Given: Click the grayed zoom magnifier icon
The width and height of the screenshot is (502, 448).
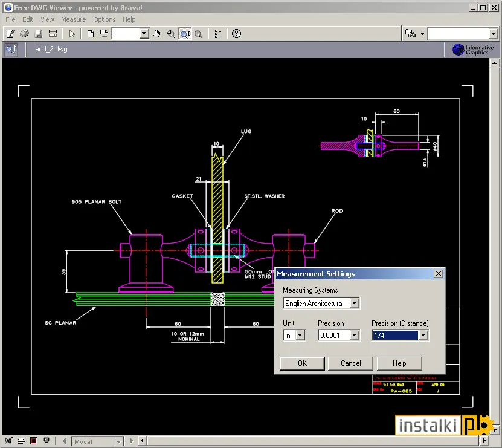Looking at the screenshot, I should (x=199, y=34).
